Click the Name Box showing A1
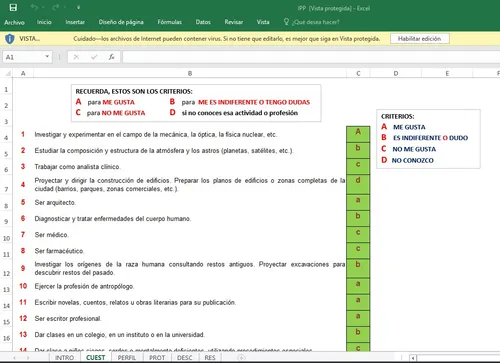500x363 pixels. (x=23, y=57)
